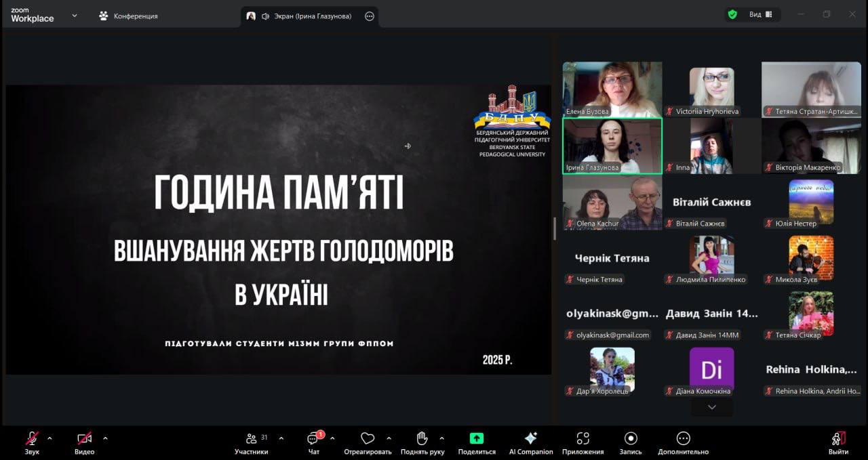Expand audio options arrow beside Звук
Viewport: 868px width, 460px height.
coord(50,438)
